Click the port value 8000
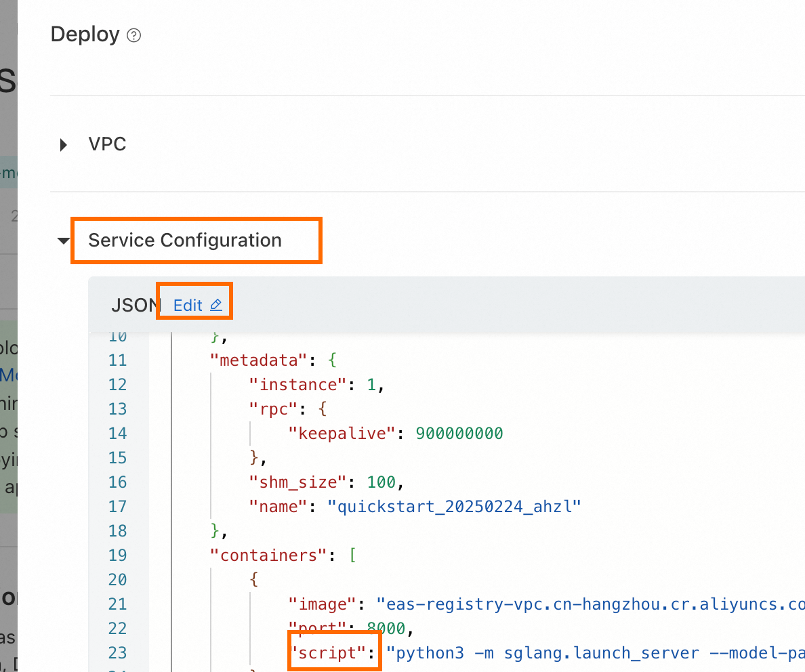Screen dimensions: 805x672 (387, 629)
